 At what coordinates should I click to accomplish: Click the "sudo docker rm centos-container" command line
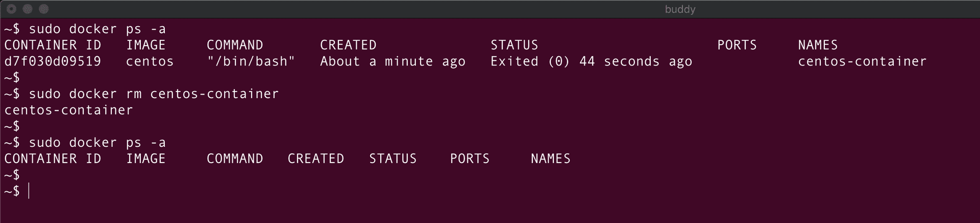tap(154, 94)
